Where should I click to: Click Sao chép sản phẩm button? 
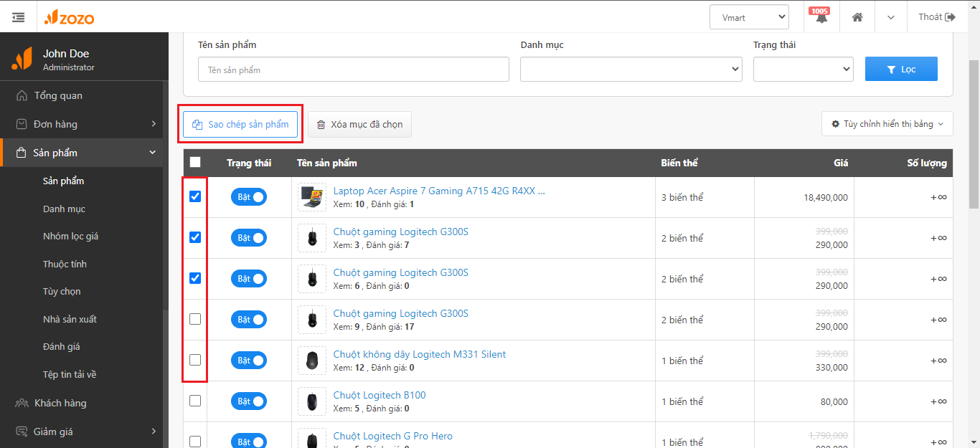pos(240,124)
